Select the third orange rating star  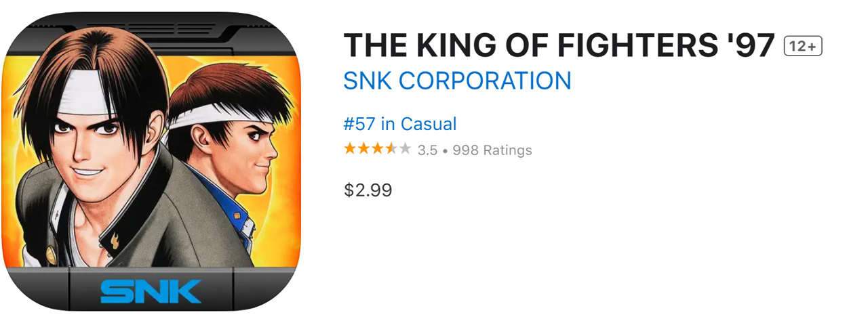click(x=378, y=149)
